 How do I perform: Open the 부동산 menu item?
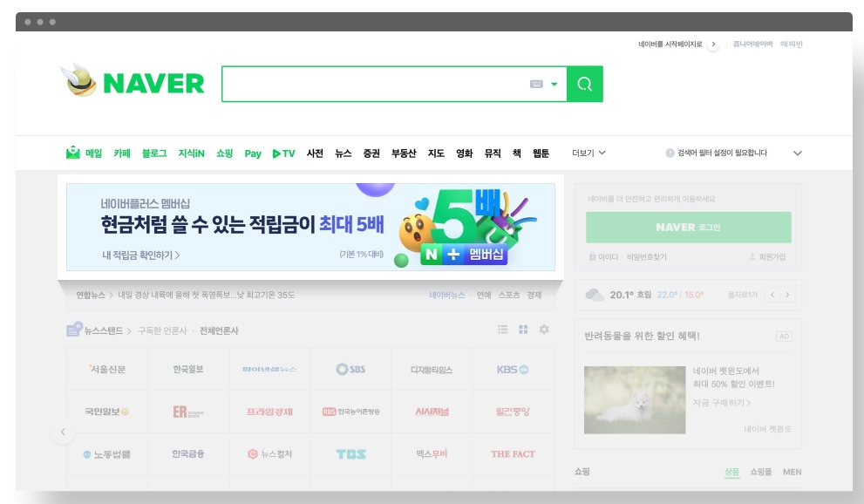click(404, 153)
